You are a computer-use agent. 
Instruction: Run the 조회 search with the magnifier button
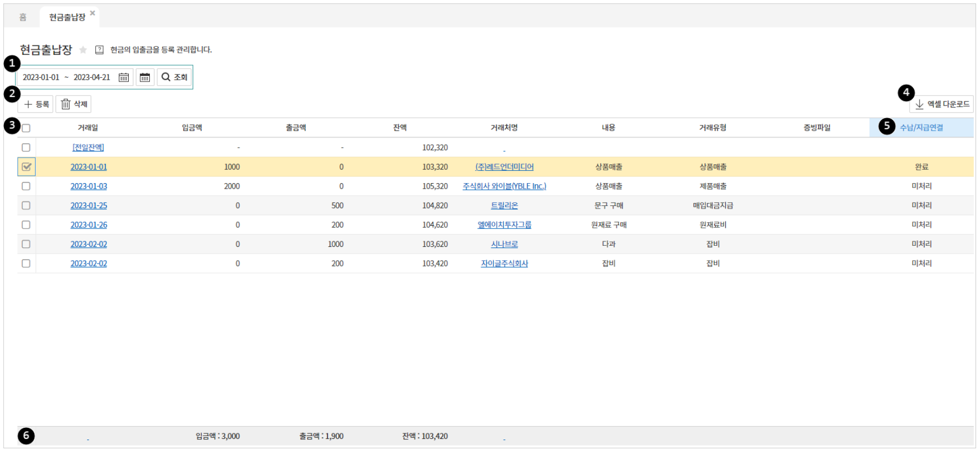174,77
